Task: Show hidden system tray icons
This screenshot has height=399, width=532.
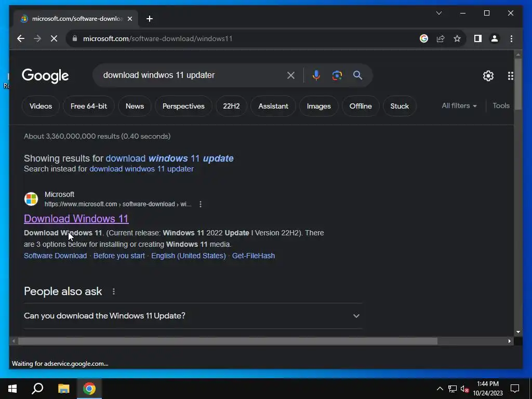Action: (440, 389)
